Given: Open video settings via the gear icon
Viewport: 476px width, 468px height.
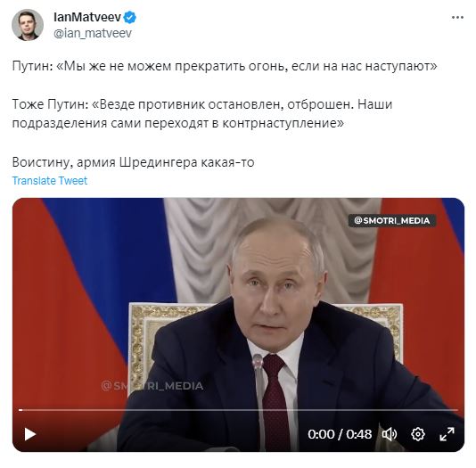Looking at the screenshot, I should click(x=418, y=434).
